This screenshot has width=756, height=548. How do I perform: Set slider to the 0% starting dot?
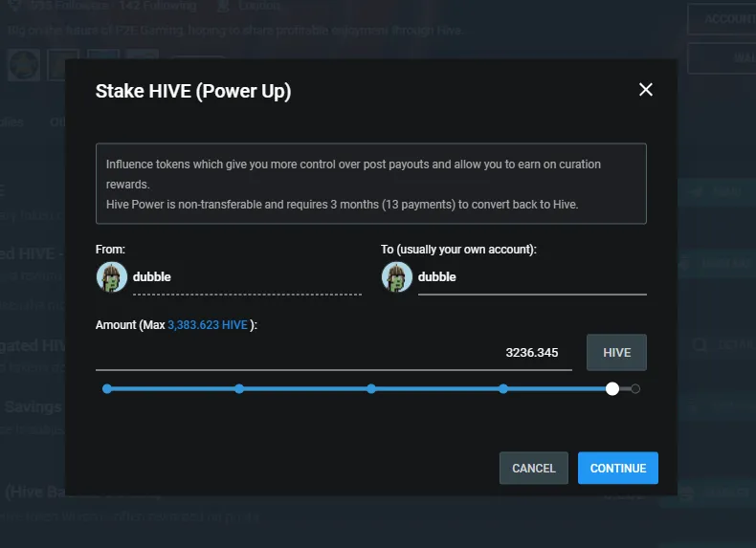[x=107, y=388]
